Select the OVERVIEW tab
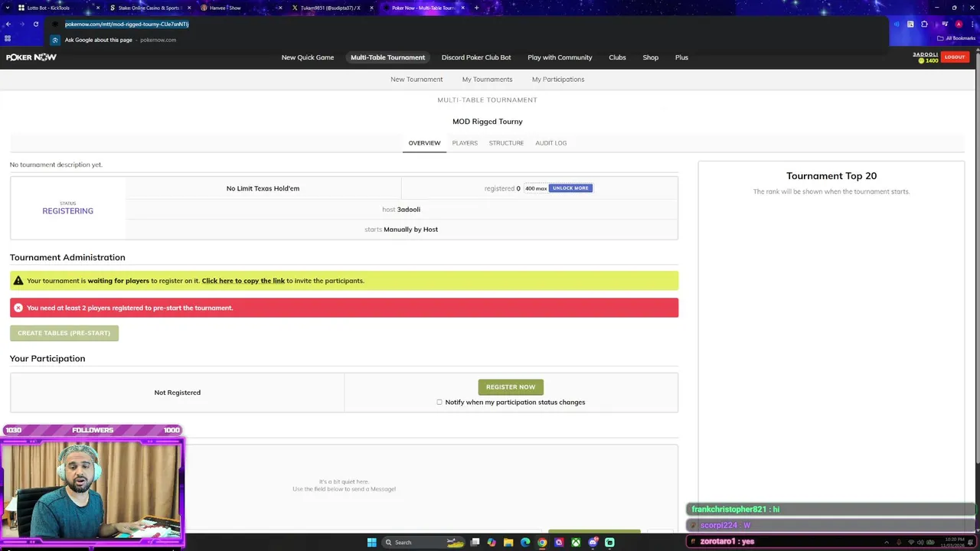The width and height of the screenshot is (980, 551). point(424,143)
